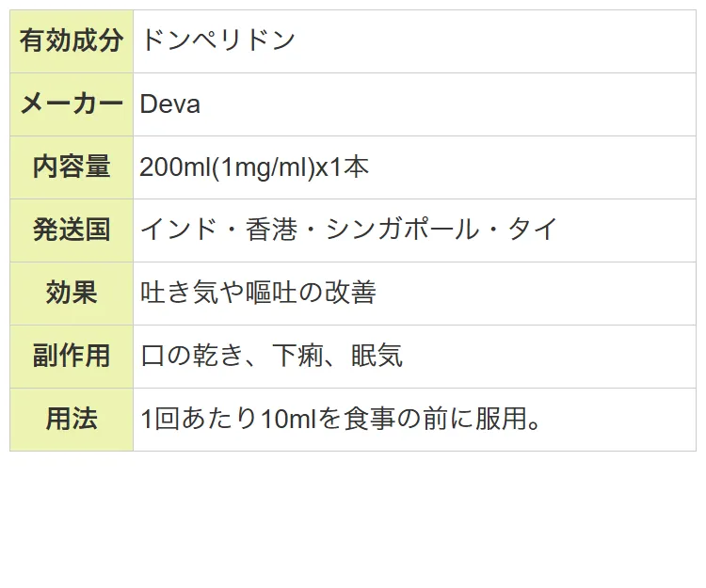Click the word タイ in shipping row
The image size is (706, 588).
[x=533, y=230]
